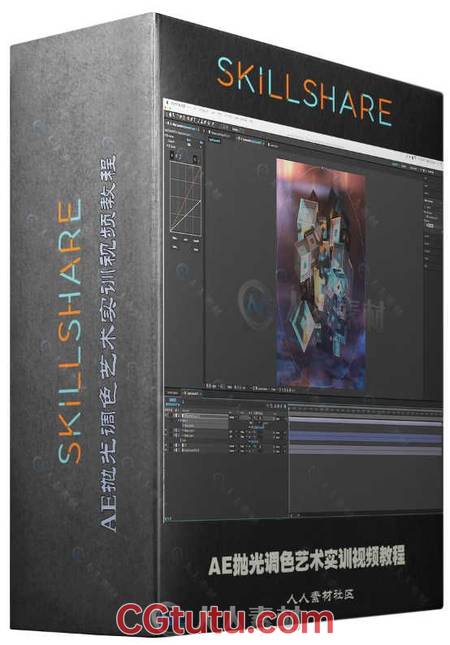The height and width of the screenshot is (645, 450).
Task: Click the colorful artwork in the composition viewer
Action: pyautogui.click(x=321, y=274)
